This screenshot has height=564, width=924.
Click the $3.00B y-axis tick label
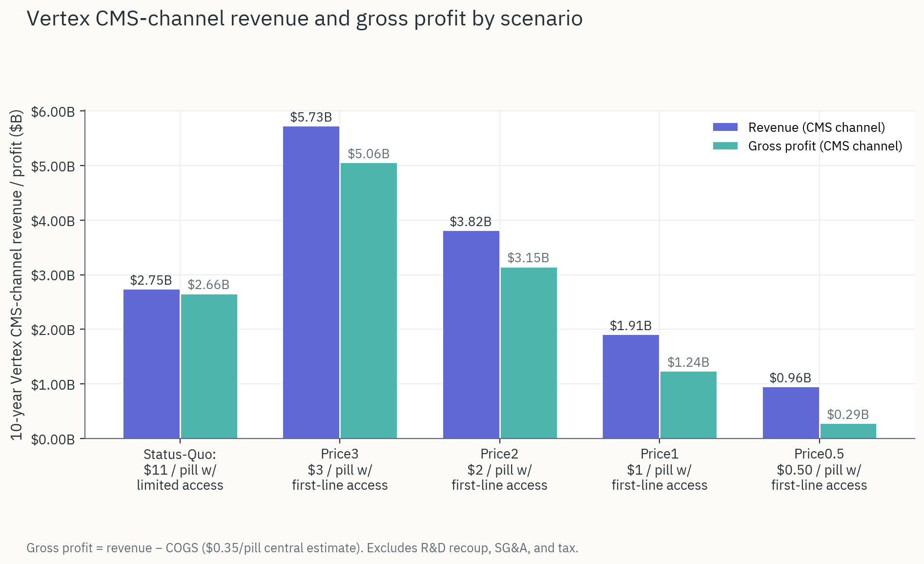coord(53,275)
